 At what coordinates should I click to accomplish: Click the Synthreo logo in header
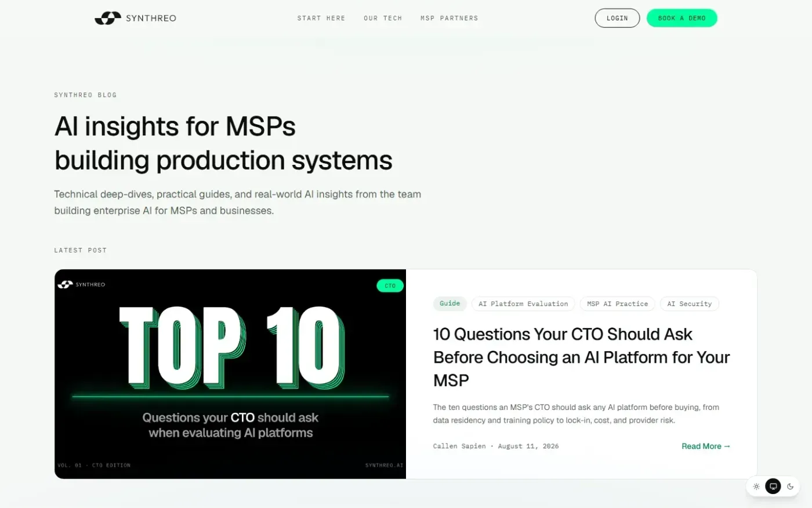click(x=135, y=18)
